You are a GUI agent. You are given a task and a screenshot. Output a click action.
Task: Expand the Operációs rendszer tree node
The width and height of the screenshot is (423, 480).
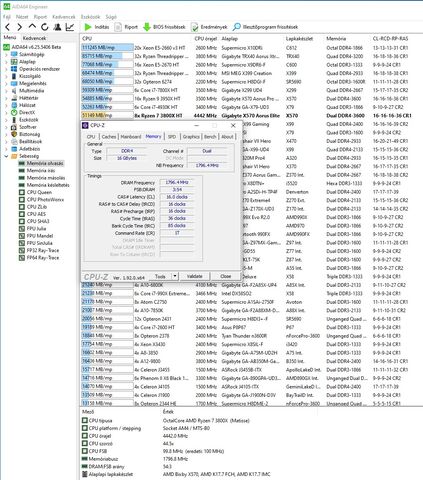(x=6, y=69)
